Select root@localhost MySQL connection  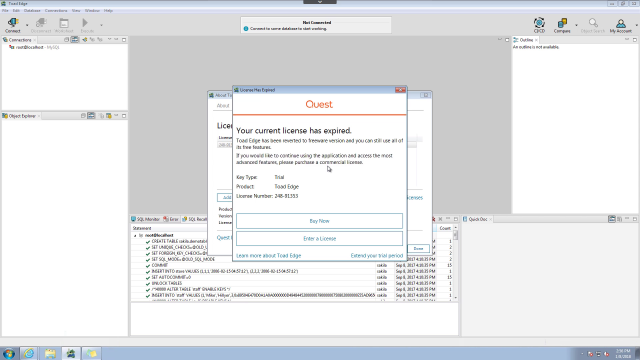click(x=35, y=47)
